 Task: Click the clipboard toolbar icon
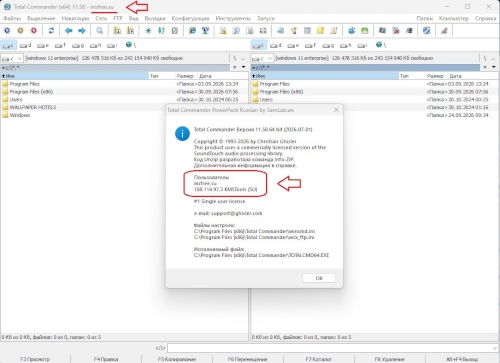point(175,31)
